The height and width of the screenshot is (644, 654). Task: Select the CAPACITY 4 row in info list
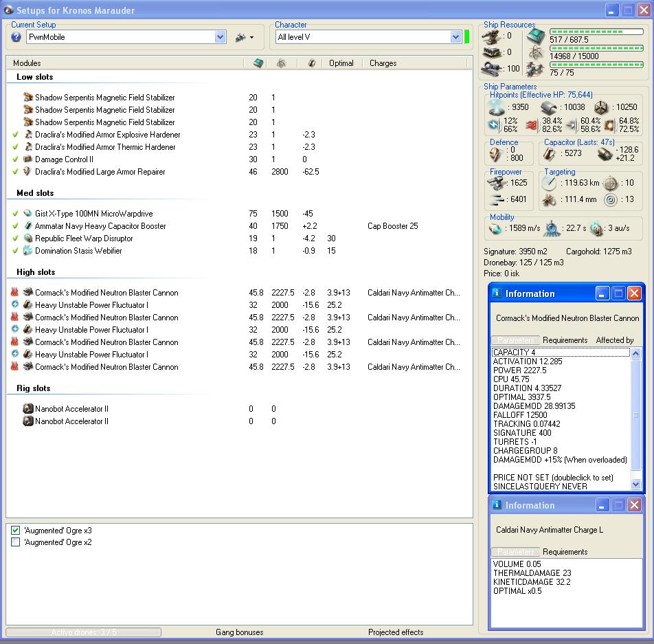(x=561, y=353)
